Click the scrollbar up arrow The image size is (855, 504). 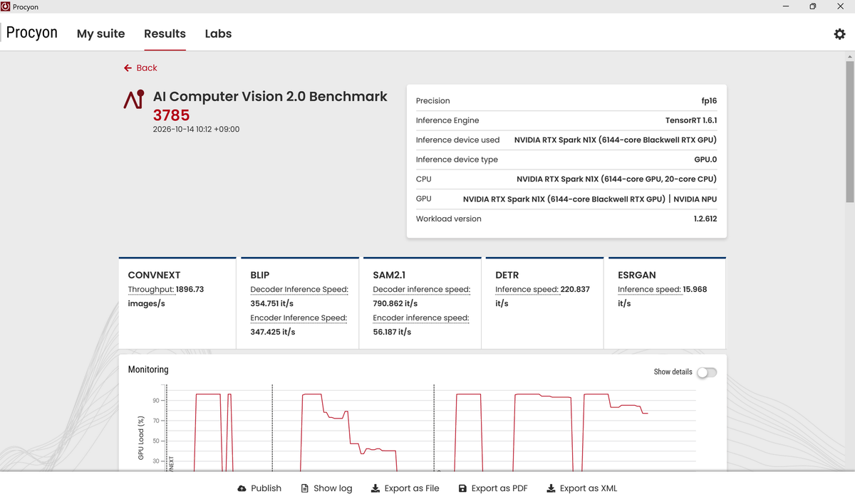849,56
